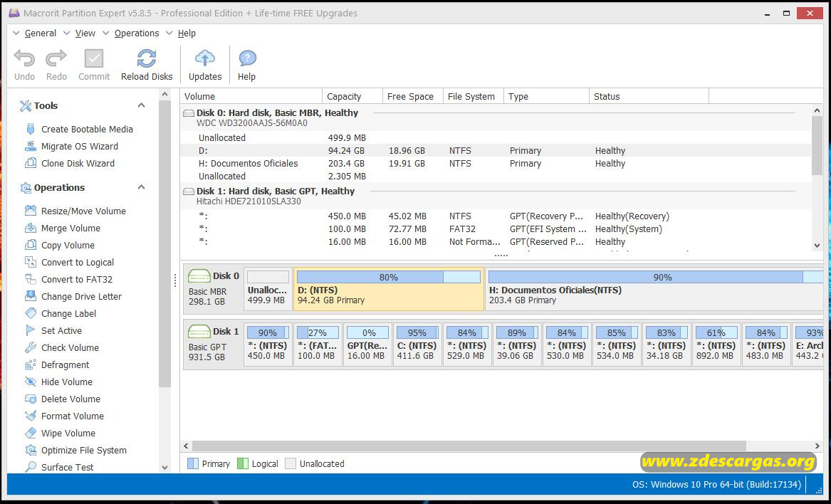Collapse the Tools section chevron
Viewport: 831px width, 504px height.
point(142,105)
